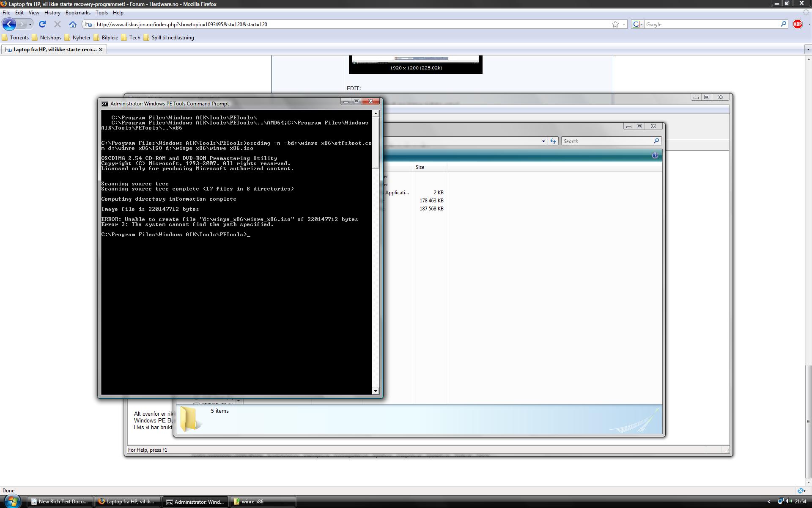Click the '5 items' details text
The image size is (812, 508).
pyautogui.click(x=220, y=411)
